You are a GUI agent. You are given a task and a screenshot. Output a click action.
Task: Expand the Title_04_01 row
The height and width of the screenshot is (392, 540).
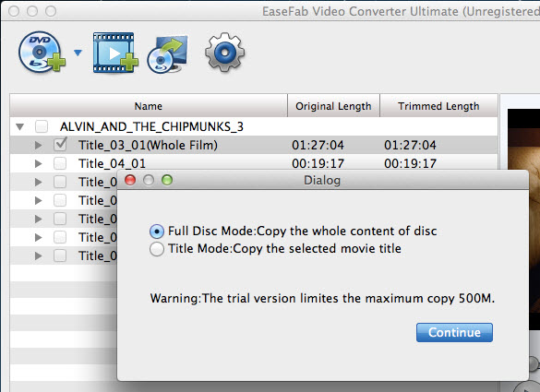coord(38,163)
